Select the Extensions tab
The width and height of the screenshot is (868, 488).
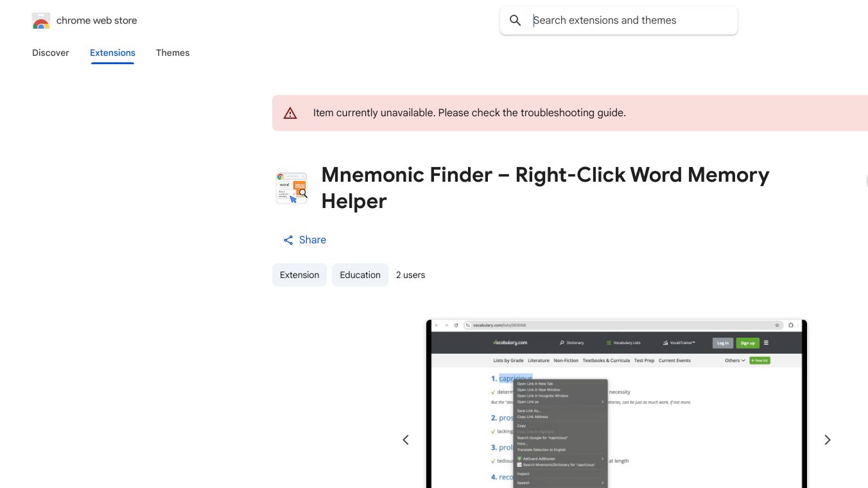[112, 53]
